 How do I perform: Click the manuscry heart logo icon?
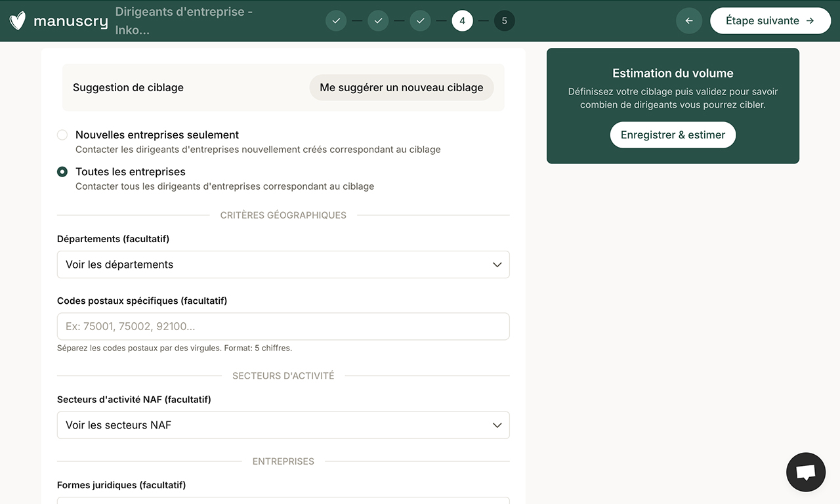pos(18,21)
